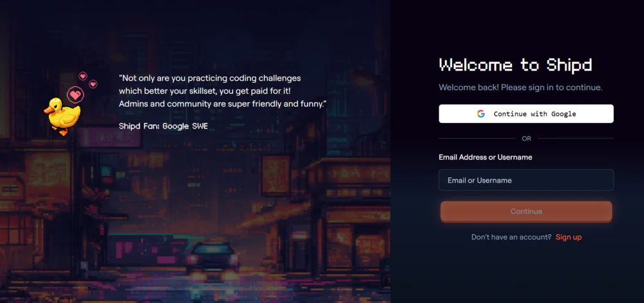Open the Sign up link
Viewport: 644px width, 303px height.
pyautogui.click(x=568, y=237)
